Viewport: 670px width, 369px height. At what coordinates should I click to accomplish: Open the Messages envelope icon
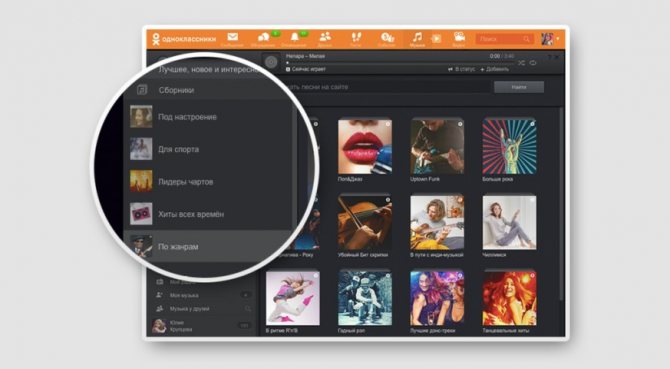[x=232, y=37]
